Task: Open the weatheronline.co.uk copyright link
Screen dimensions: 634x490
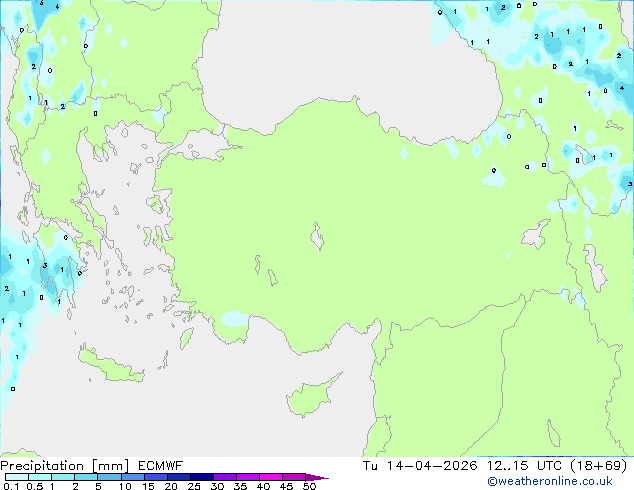Action: coord(549,481)
